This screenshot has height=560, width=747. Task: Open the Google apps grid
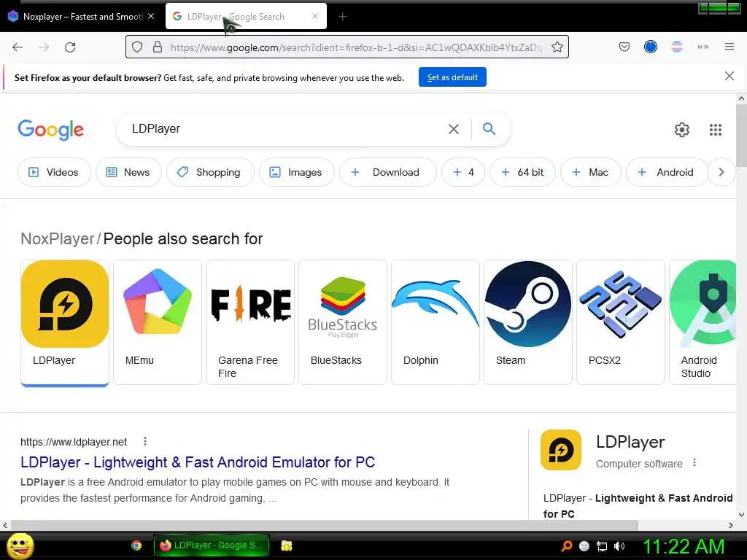pyautogui.click(x=715, y=130)
